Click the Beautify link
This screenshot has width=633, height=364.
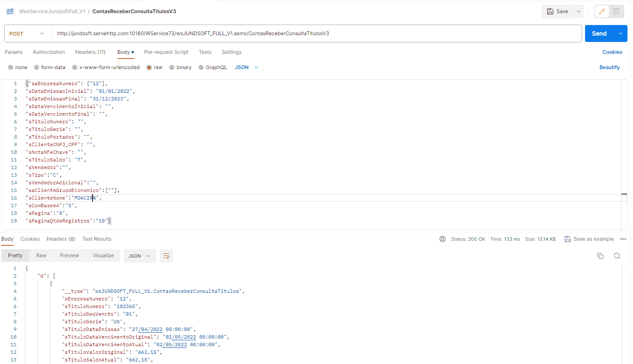coord(609,67)
